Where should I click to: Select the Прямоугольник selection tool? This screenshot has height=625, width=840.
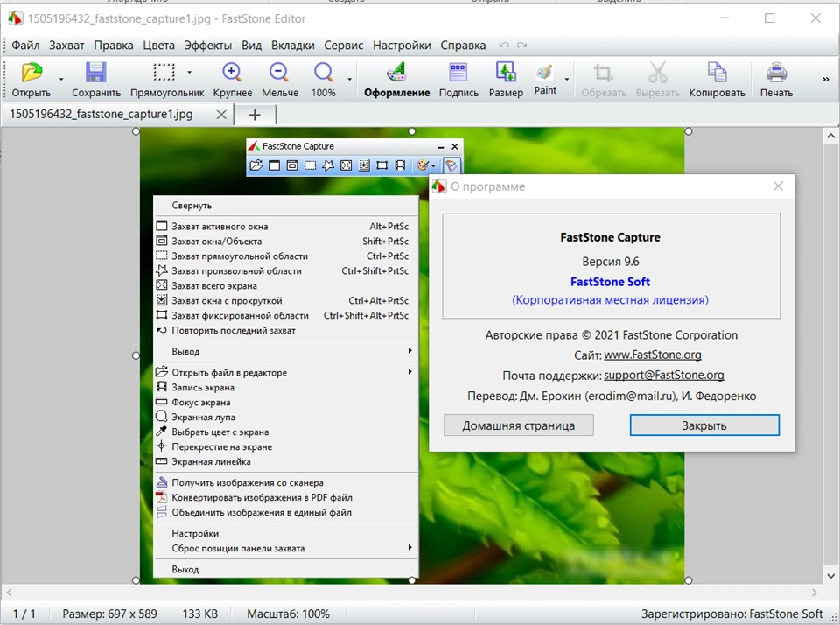164,72
